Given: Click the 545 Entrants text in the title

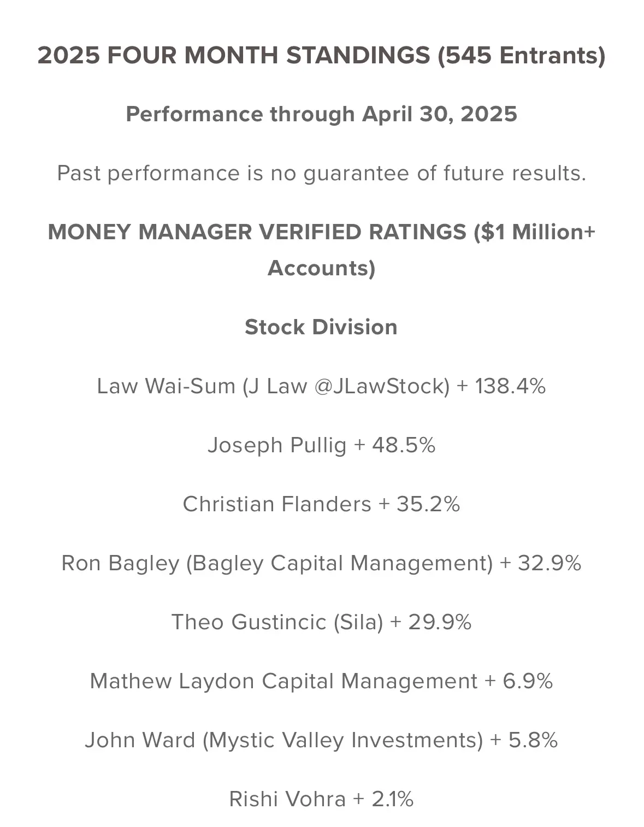Looking at the screenshot, I should click(522, 56).
